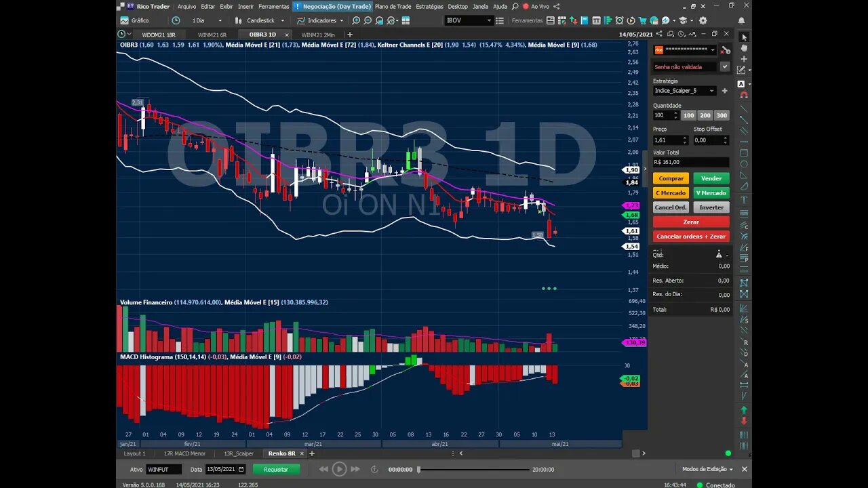Click the Ativo WINFUT input field
Viewport: 868px width, 488px height.
click(x=163, y=469)
